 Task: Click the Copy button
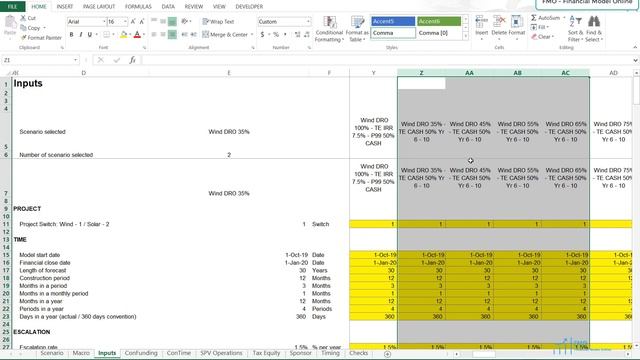(30, 28)
